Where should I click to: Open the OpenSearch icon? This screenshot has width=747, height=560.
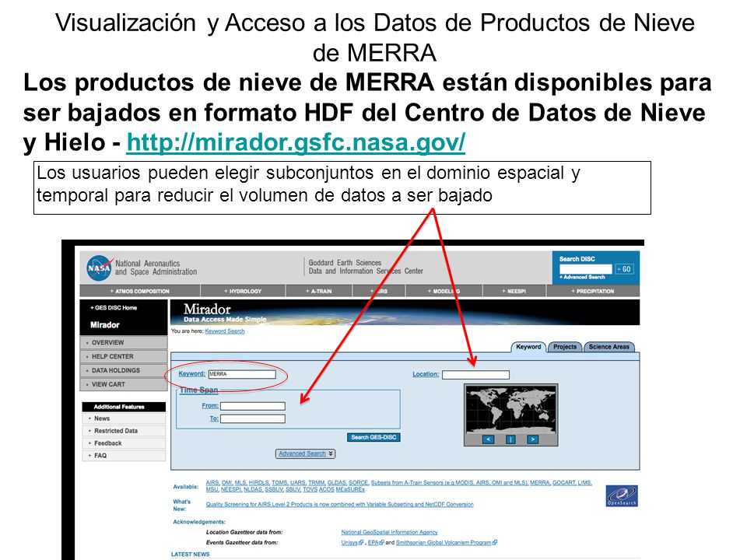click(x=622, y=496)
